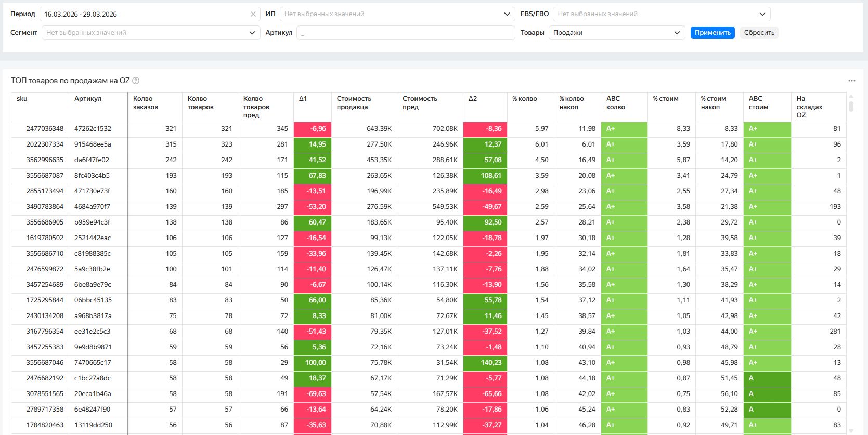Click the На складах OZ column header
The height and width of the screenshot is (435, 868).
pos(809,107)
